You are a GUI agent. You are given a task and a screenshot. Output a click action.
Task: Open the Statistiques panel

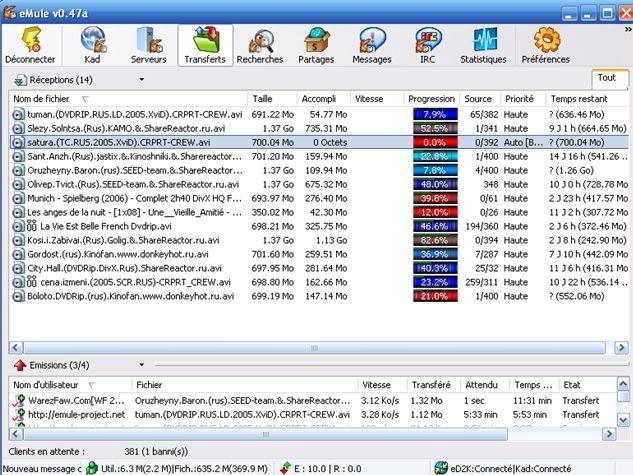[483, 45]
